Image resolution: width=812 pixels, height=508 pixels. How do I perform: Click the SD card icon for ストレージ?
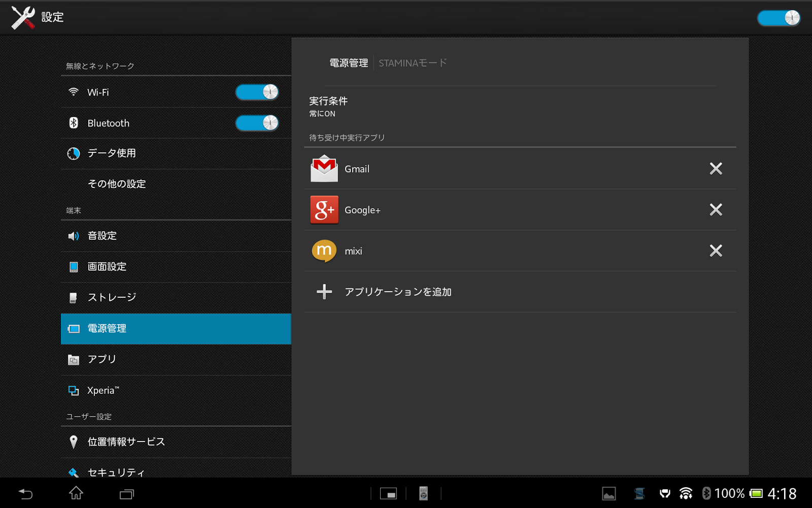click(x=73, y=298)
